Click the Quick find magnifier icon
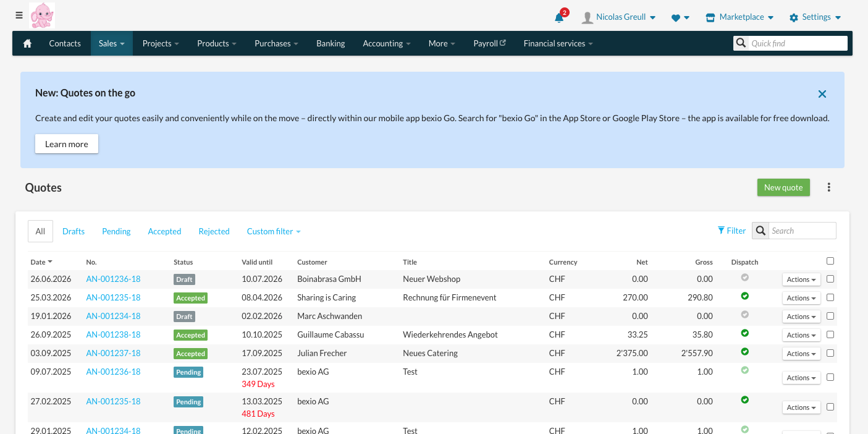 [740, 43]
